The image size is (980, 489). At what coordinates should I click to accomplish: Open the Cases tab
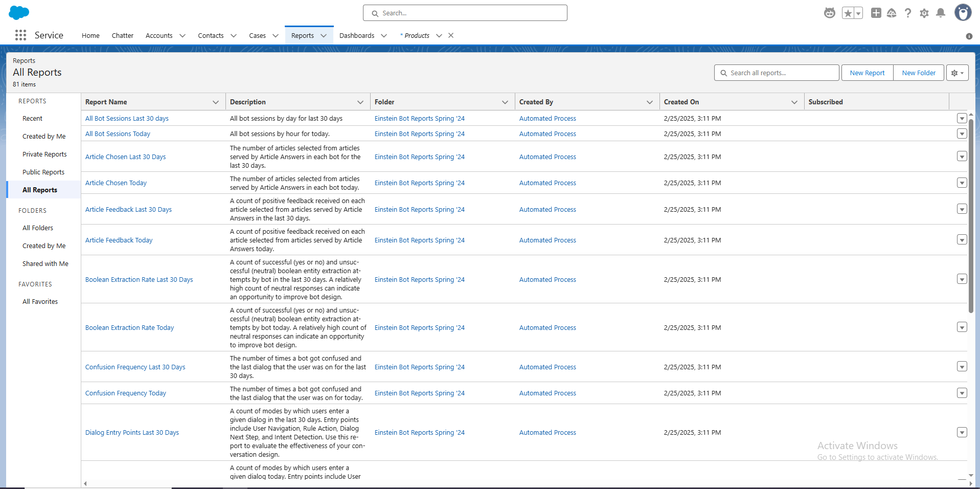pyautogui.click(x=257, y=36)
